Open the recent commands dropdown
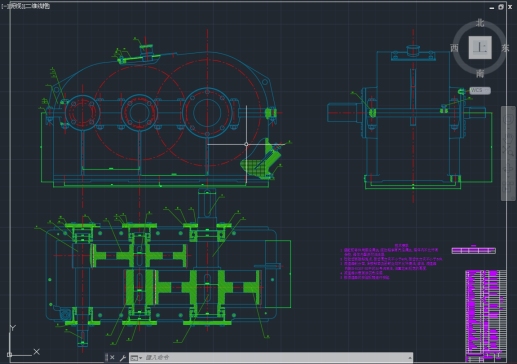 136,358
